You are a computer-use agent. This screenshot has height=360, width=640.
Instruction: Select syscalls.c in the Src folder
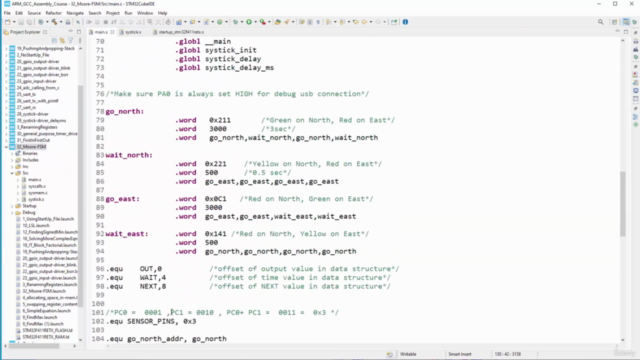tap(37, 186)
